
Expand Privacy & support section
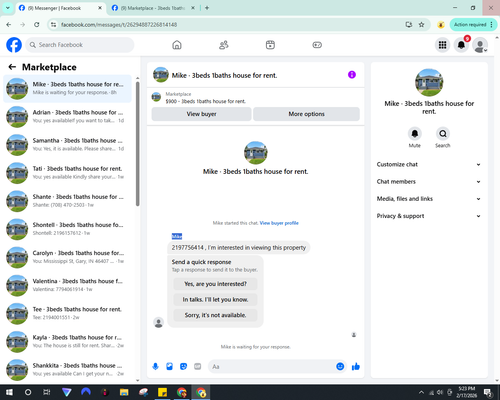pos(429,216)
